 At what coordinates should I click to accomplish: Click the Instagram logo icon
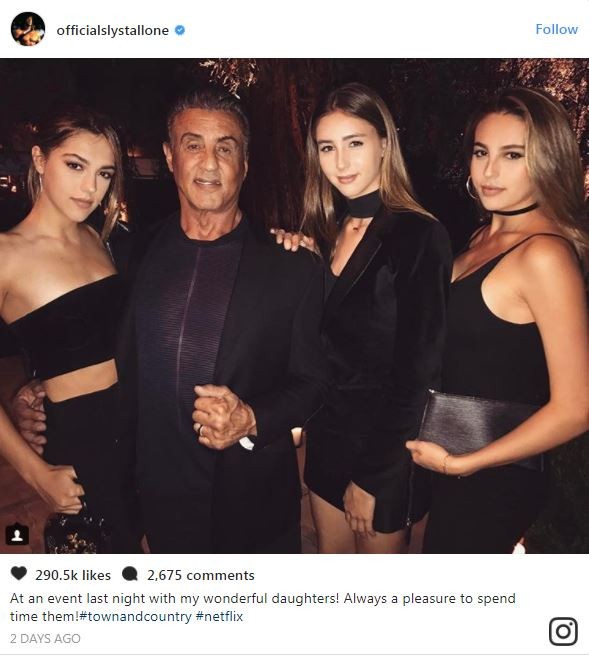[x=563, y=631]
